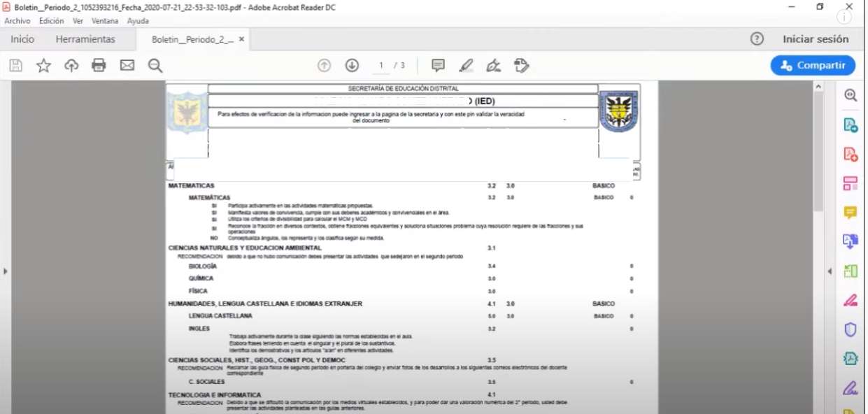Send file by email envelope icon
This screenshot has width=868, height=414.
coord(127,66)
